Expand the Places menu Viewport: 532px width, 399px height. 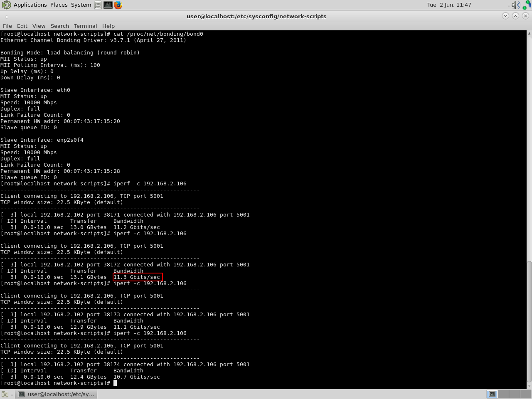coord(59,5)
